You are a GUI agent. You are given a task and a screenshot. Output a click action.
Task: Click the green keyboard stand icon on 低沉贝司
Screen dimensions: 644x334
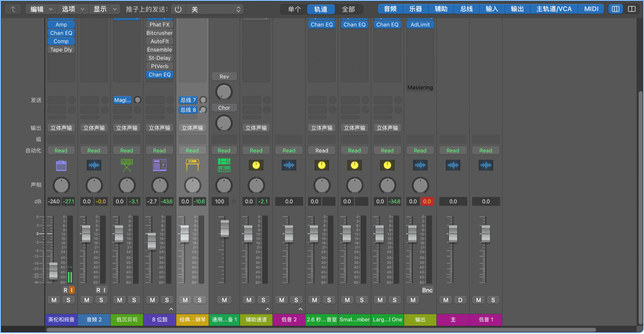point(127,165)
